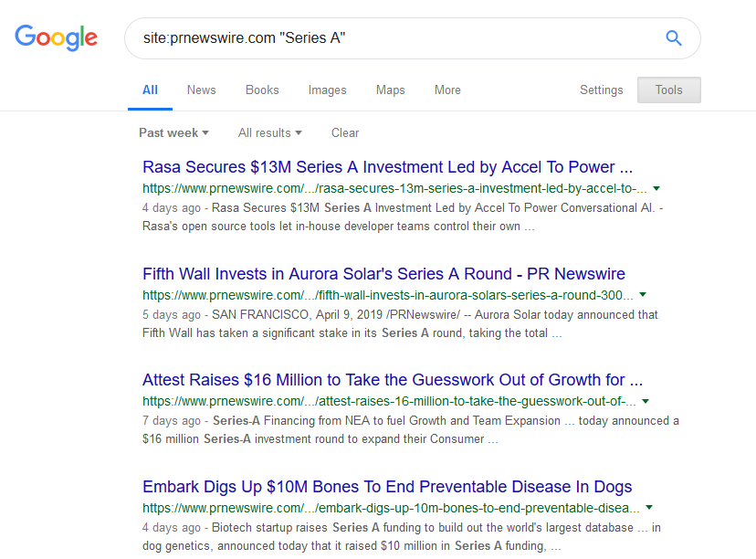Expand the arrow next to Embark result URL
The height and width of the screenshot is (559, 756).
click(x=649, y=507)
